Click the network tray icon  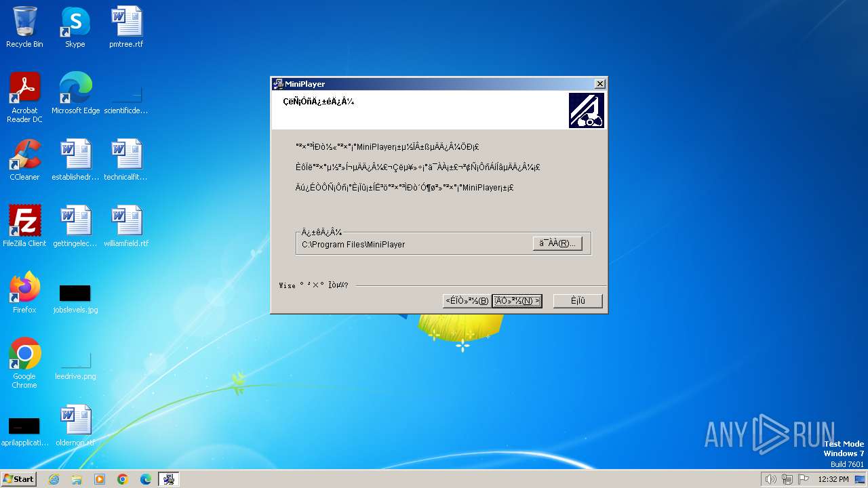[787, 479]
